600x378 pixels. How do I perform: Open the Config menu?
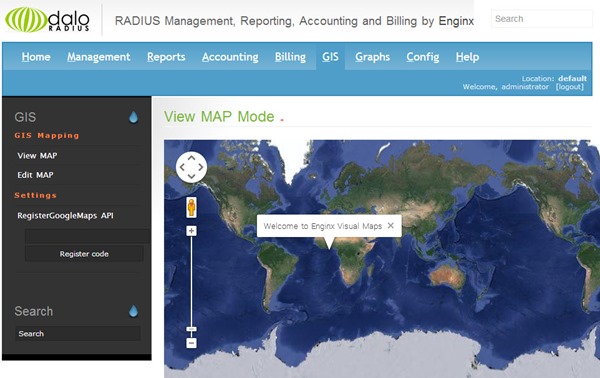coord(423,57)
